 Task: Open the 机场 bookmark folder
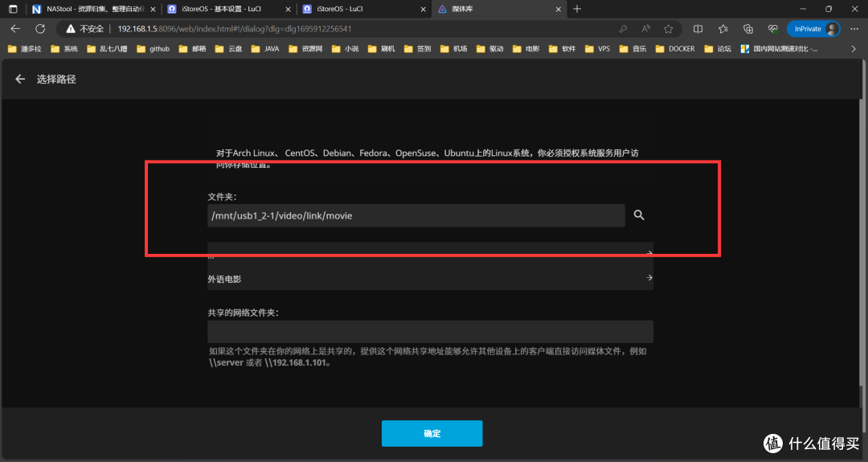(x=454, y=49)
